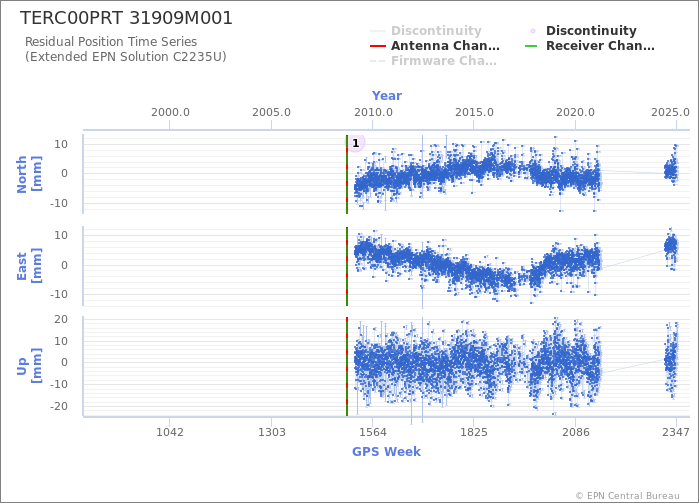Click the 'North [mm]' axis label
This screenshot has height=504, width=700.
(x=29, y=174)
